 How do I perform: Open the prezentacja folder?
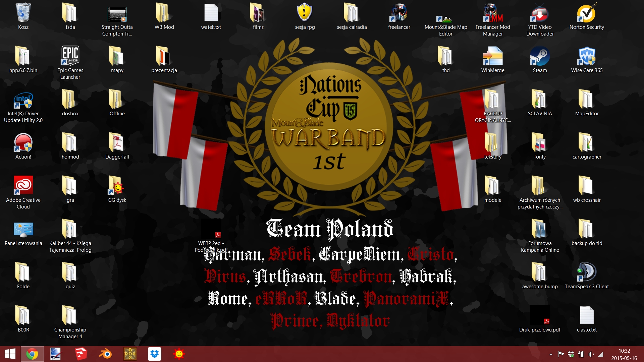click(164, 60)
